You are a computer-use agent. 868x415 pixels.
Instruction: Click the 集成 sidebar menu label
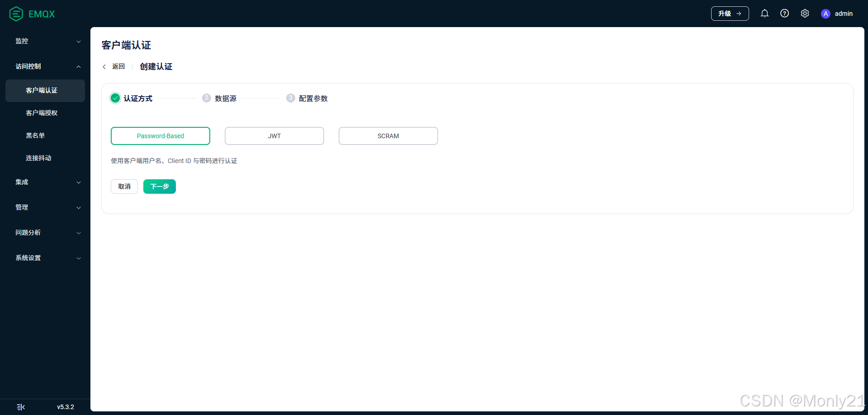coord(22,182)
